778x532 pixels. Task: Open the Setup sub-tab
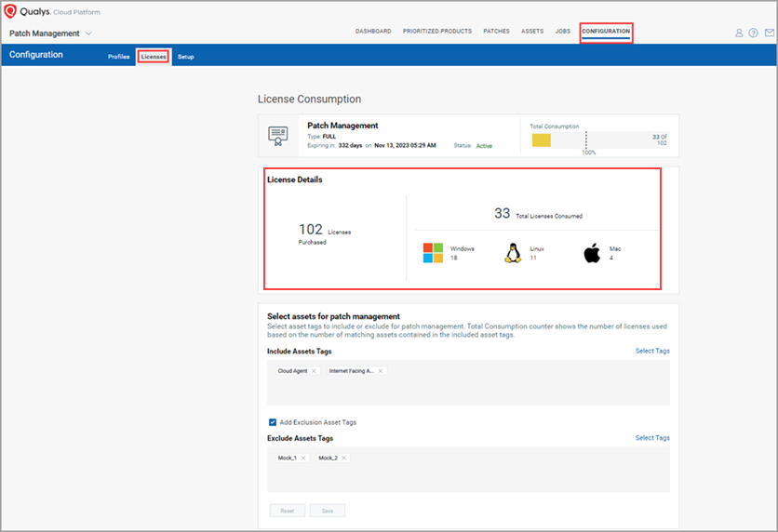click(185, 57)
